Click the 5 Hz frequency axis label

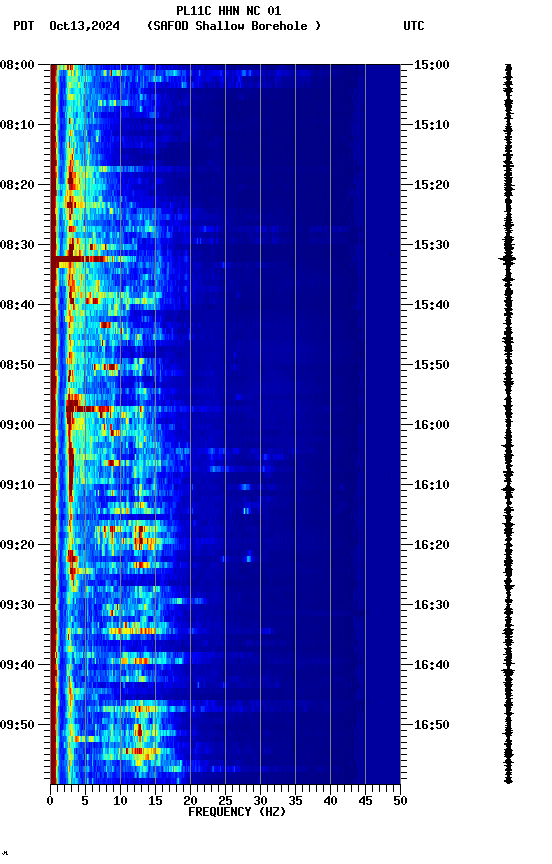[85, 801]
